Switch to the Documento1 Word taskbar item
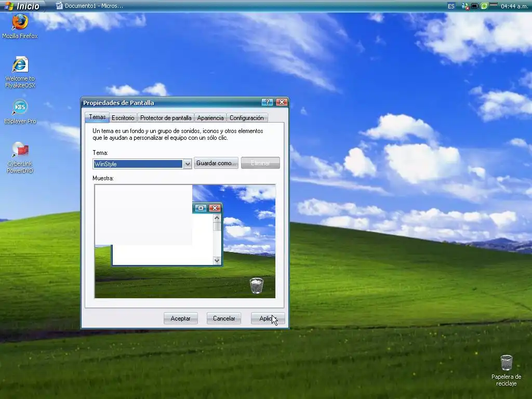The height and width of the screenshot is (399, 532). (89, 6)
